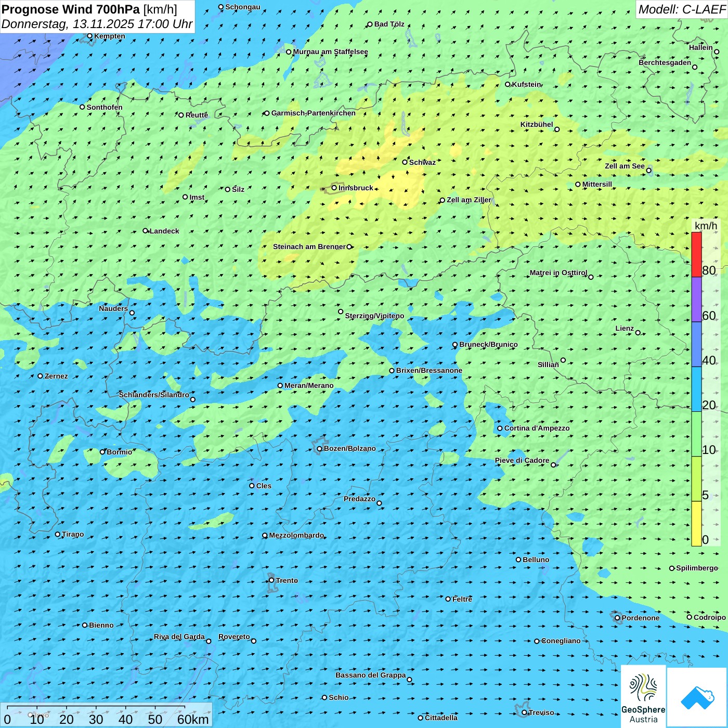Image resolution: width=728 pixels, height=728 pixels.
Task: Click the GeoSphere Austria logo
Action: (643, 696)
